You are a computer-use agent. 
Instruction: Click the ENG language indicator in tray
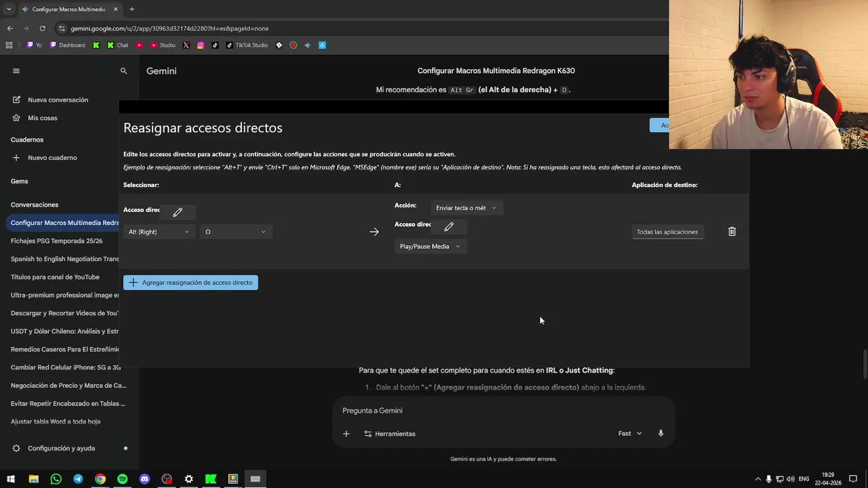point(804,479)
